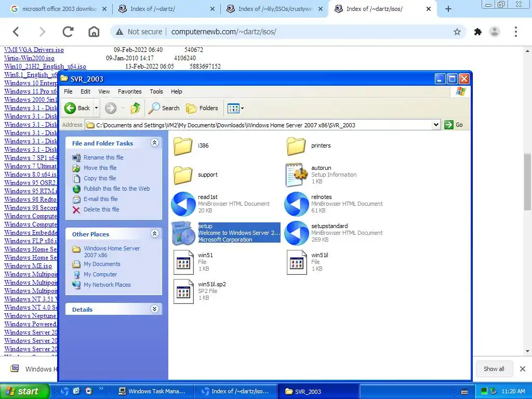
Task: Open the printers folder icon
Action: 296,145
